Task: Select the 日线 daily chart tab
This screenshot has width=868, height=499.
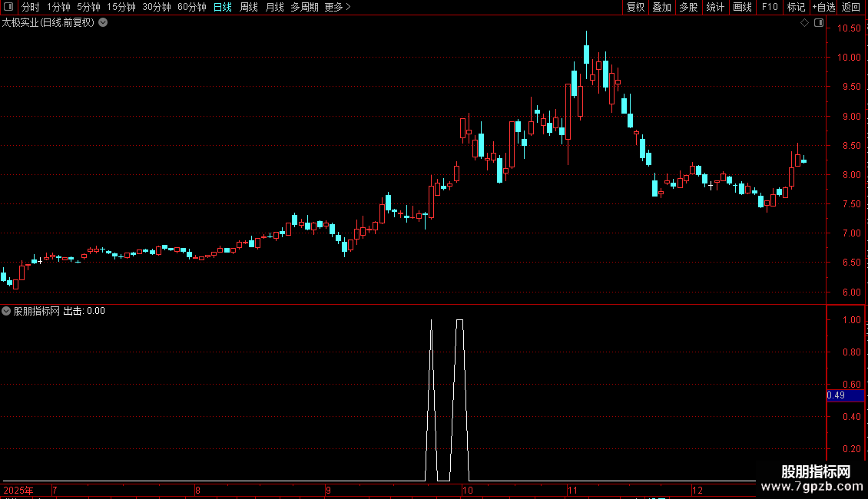Action: click(223, 7)
